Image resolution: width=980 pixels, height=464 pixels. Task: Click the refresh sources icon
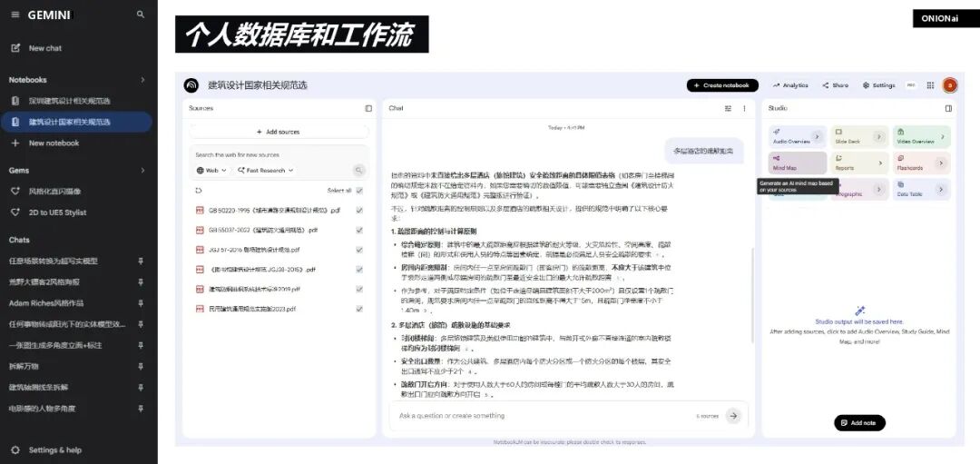point(199,191)
